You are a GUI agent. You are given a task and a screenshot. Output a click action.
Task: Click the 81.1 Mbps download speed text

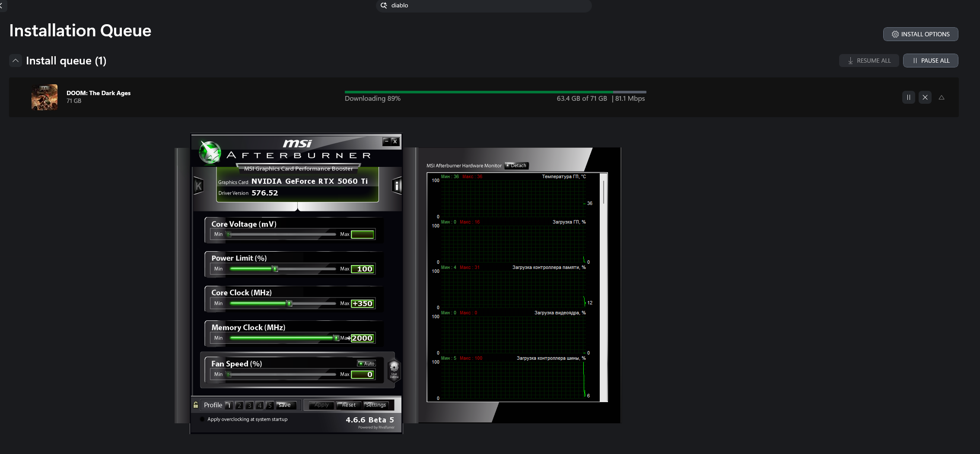tap(630, 99)
